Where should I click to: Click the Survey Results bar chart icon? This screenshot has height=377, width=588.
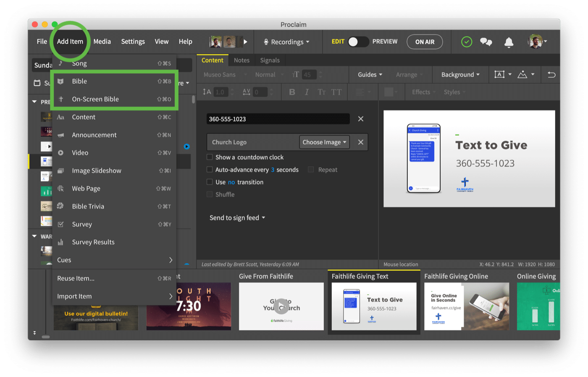(60, 242)
